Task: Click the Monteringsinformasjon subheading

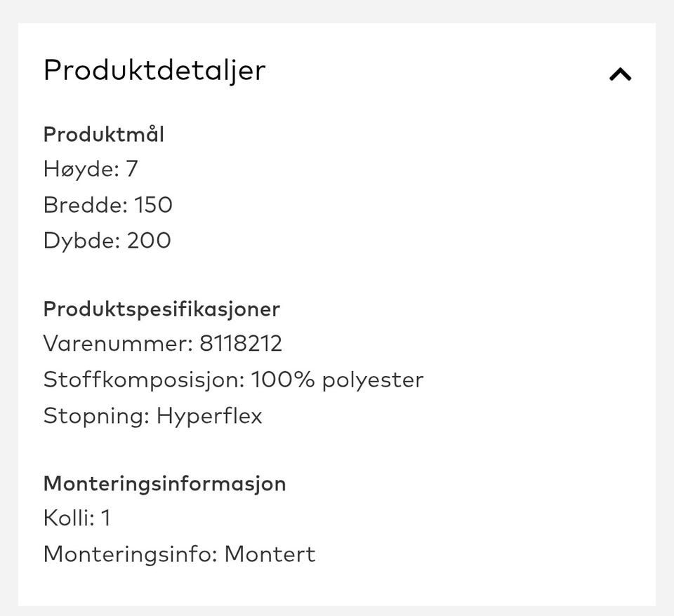Action: pyautogui.click(x=164, y=483)
